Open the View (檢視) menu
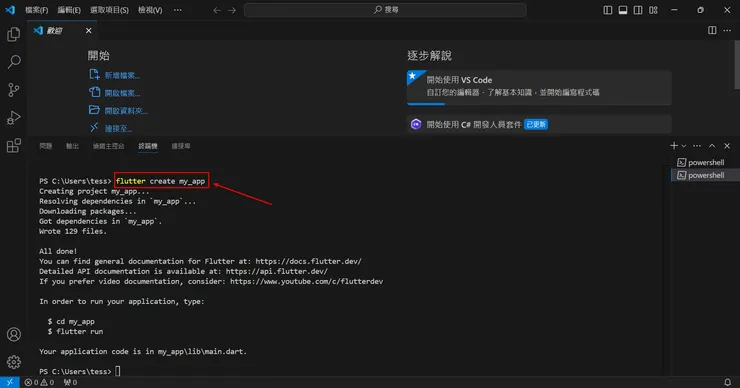This screenshot has height=388, width=740. tap(150, 10)
